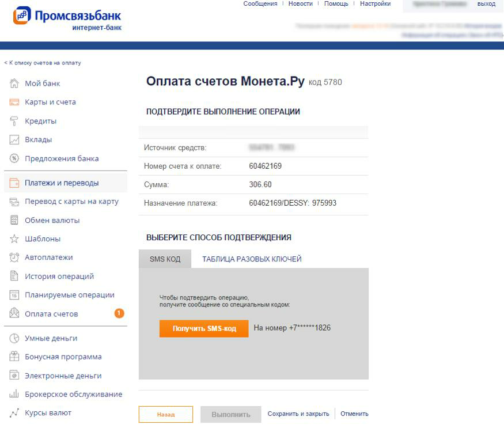
Task: Open Предложения банка text link
Action: coord(62,158)
